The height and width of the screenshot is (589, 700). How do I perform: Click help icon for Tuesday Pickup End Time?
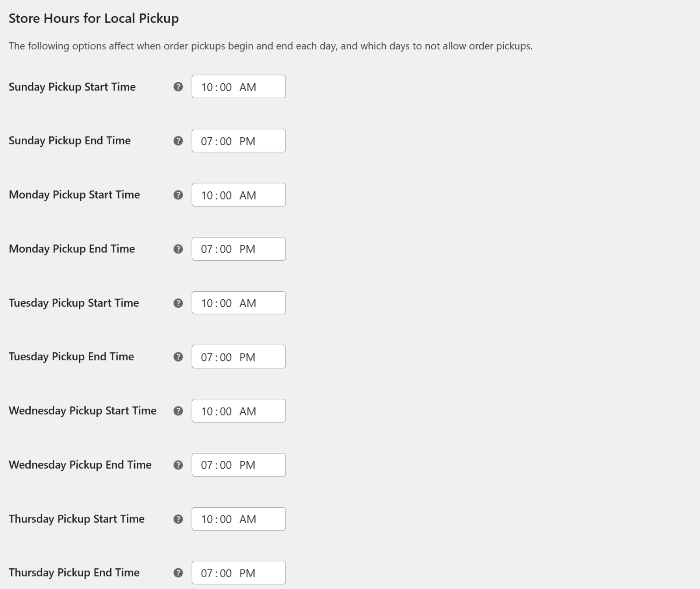point(178,357)
